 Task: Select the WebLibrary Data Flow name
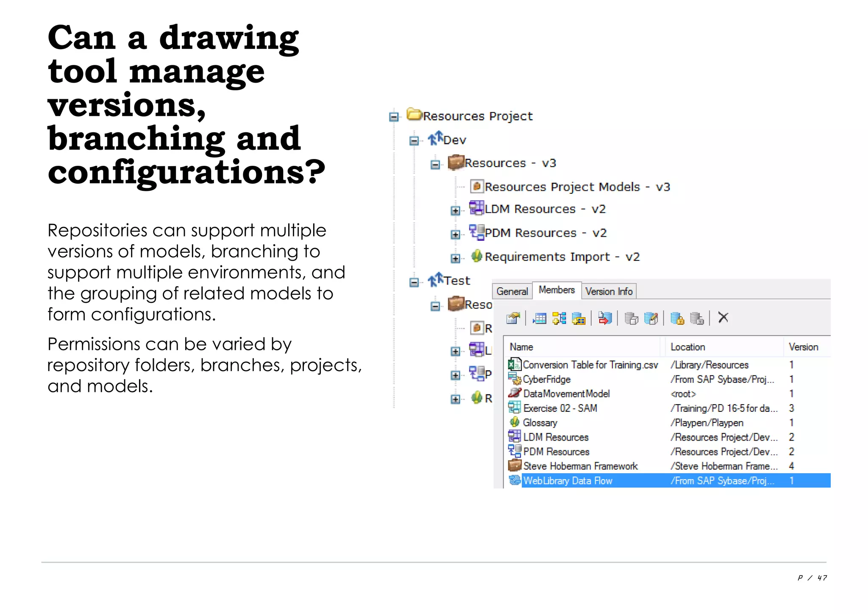[x=568, y=480]
